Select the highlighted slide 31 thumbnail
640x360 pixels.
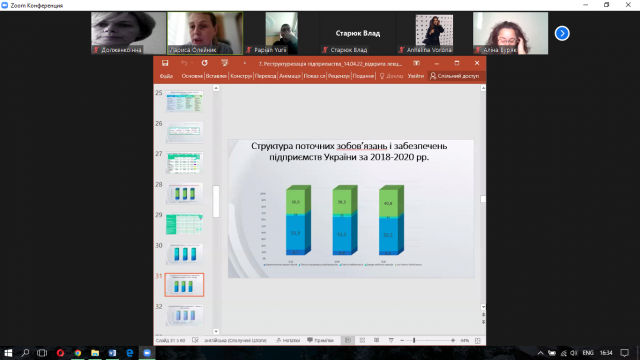184,285
